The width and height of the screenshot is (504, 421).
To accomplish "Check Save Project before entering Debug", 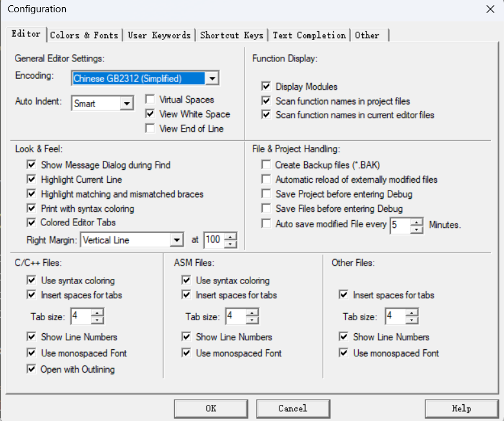I will [x=266, y=194].
